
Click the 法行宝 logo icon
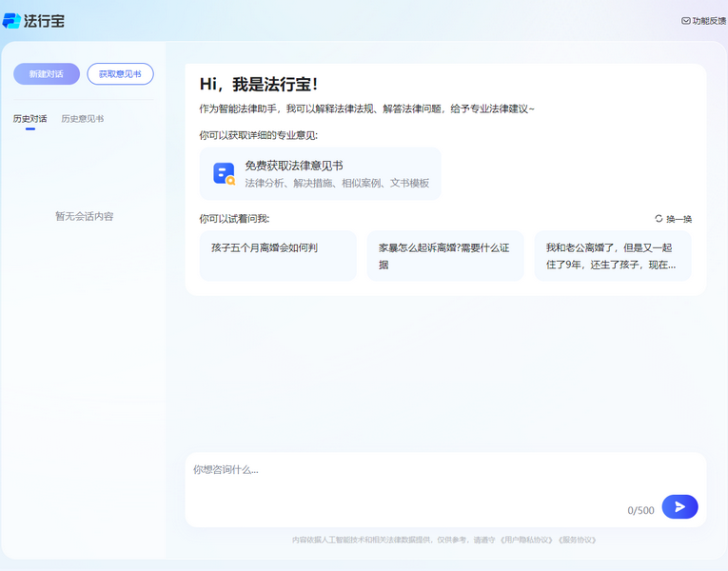point(11,20)
